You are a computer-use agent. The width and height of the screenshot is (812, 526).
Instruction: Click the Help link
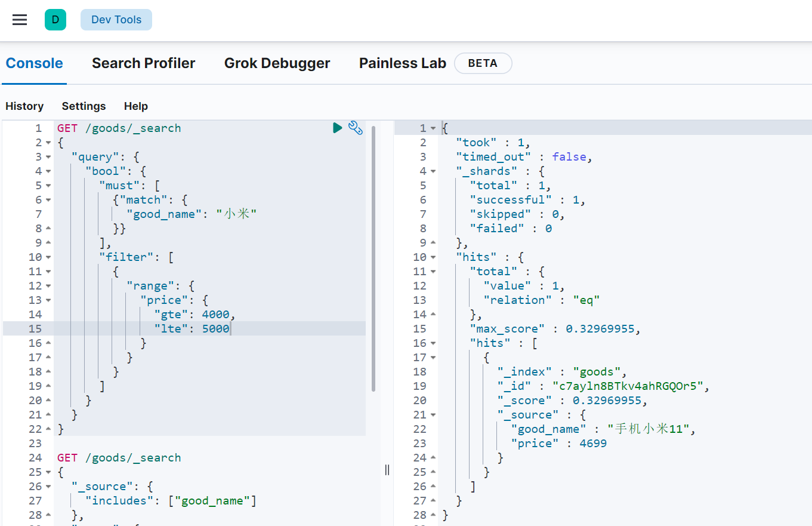[136, 106]
